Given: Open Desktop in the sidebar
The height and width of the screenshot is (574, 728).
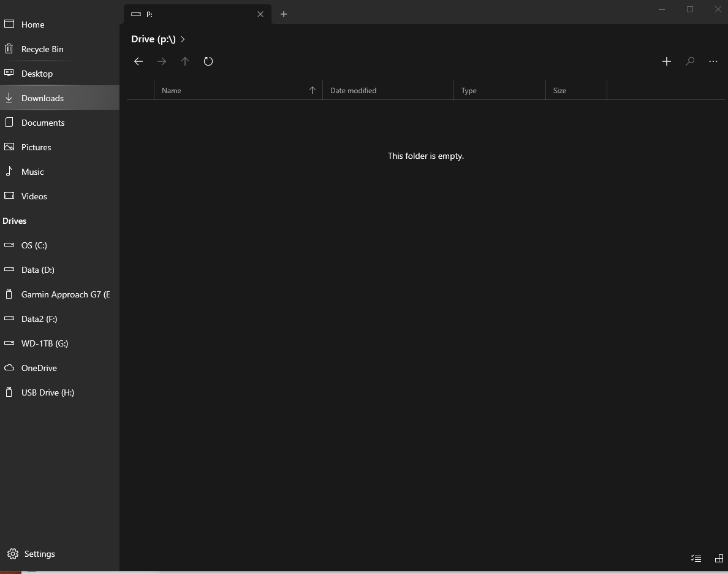Looking at the screenshot, I should click(59, 74).
